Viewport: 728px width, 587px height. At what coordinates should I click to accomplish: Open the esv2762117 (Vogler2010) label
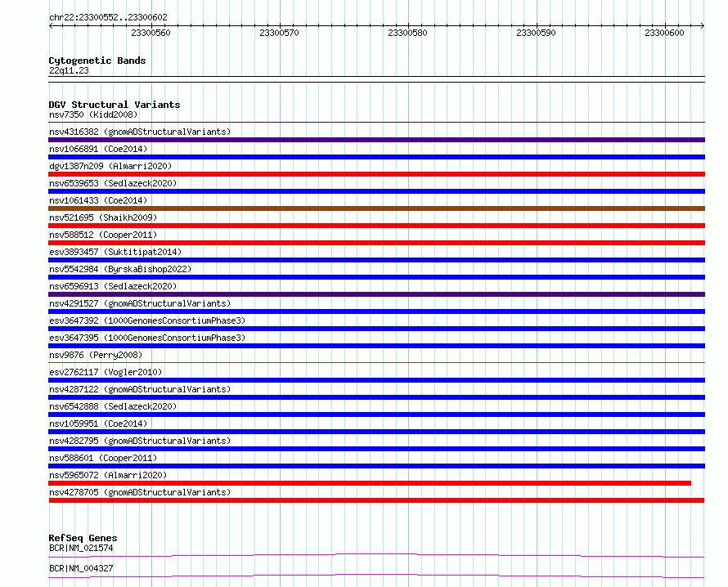[106, 372]
